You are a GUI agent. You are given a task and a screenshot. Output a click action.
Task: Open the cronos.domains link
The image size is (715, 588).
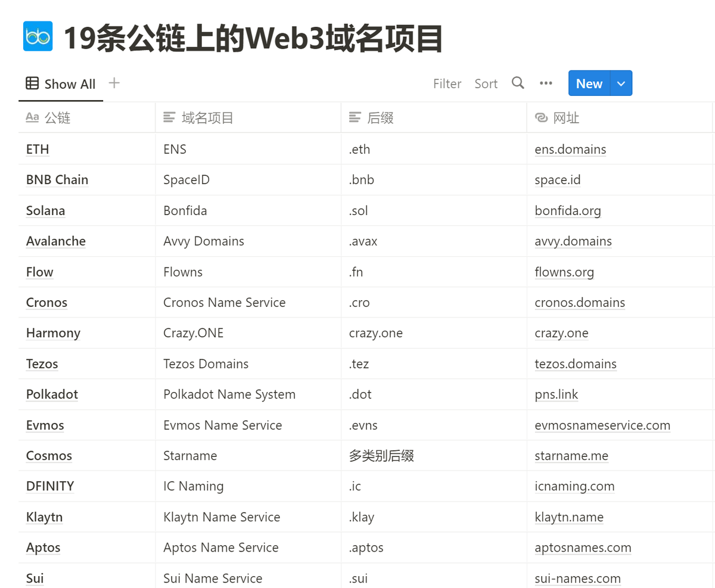pyautogui.click(x=580, y=302)
